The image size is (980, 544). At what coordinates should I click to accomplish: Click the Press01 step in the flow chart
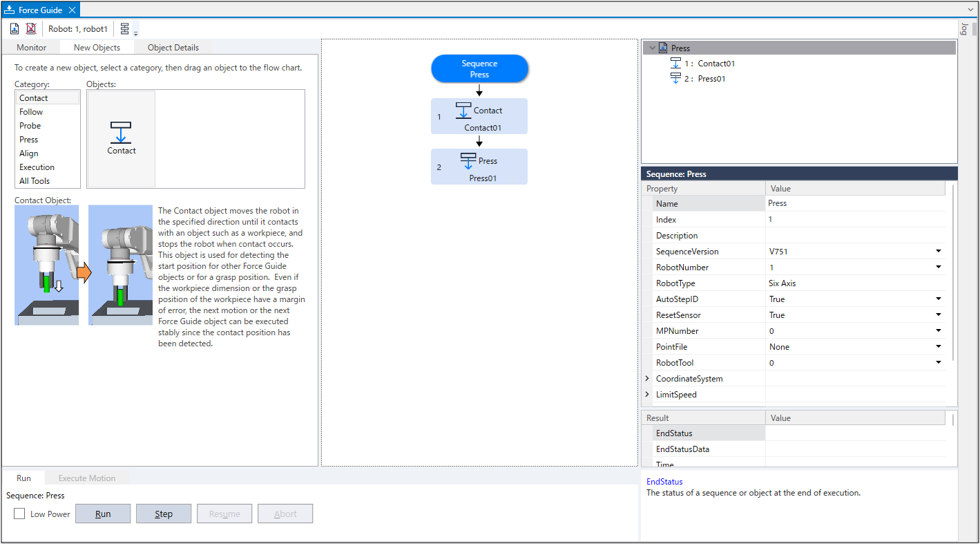pyautogui.click(x=479, y=167)
